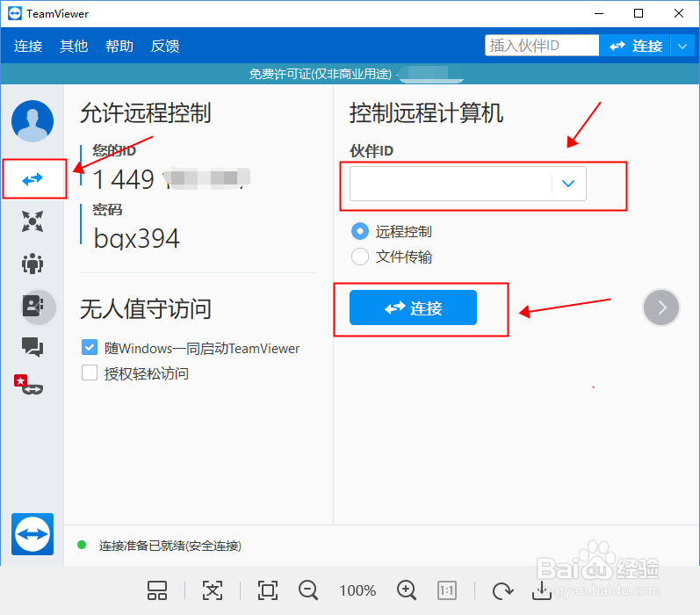The width and height of the screenshot is (700, 615).
Task: Click the gray next-page arrow button
Action: coord(661,307)
